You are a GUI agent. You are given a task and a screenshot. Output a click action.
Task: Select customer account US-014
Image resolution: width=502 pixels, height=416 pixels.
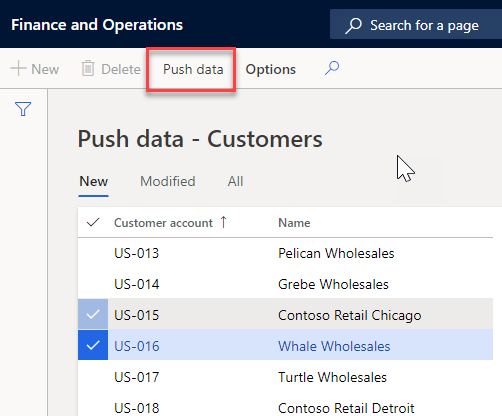tap(136, 284)
